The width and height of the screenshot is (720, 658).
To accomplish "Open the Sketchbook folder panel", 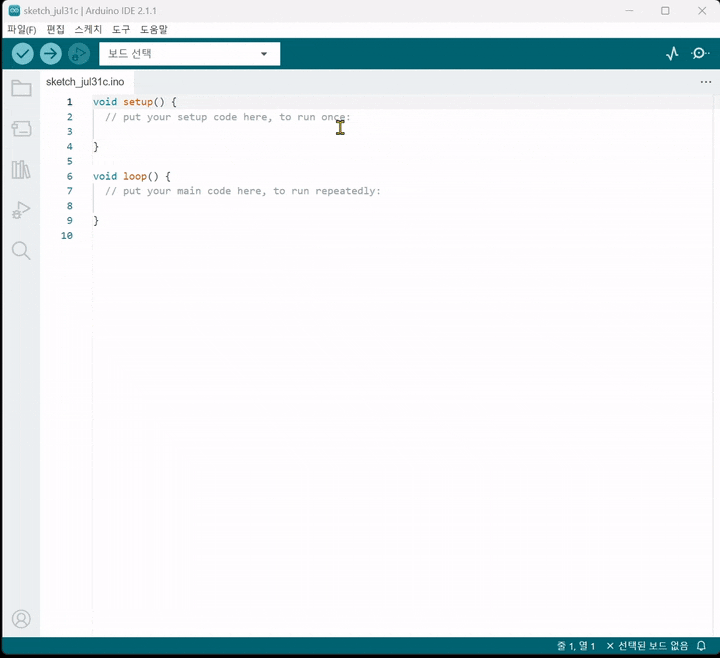I will 21,88.
